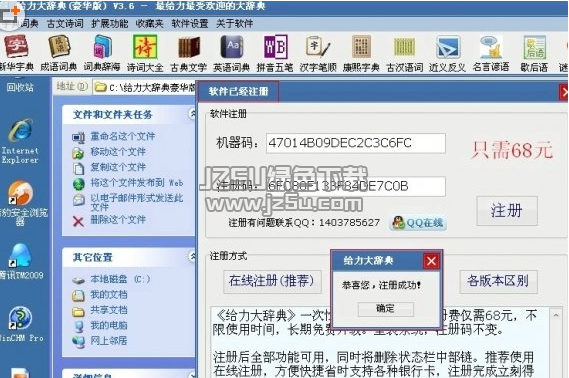Screen dimensions: 569x378
Task: Select the WinCHM Pro desktop icon
Action: click(21, 324)
